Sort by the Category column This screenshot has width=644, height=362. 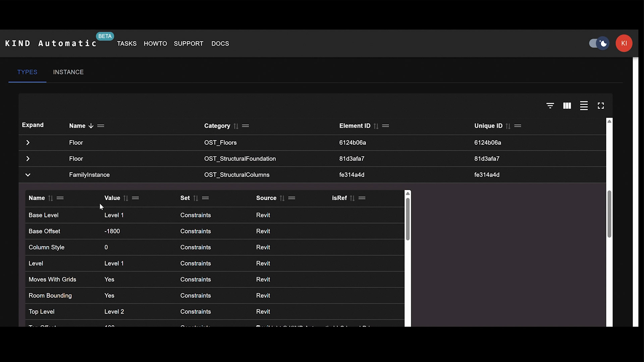(x=236, y=126)
